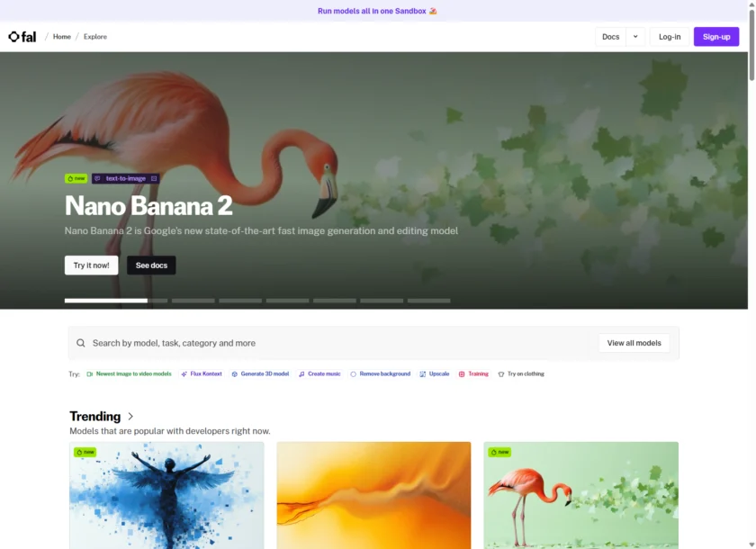Click the Try it now! button
Image resolution: width=756 pixels, height=549 pixels.
point(91,265)
